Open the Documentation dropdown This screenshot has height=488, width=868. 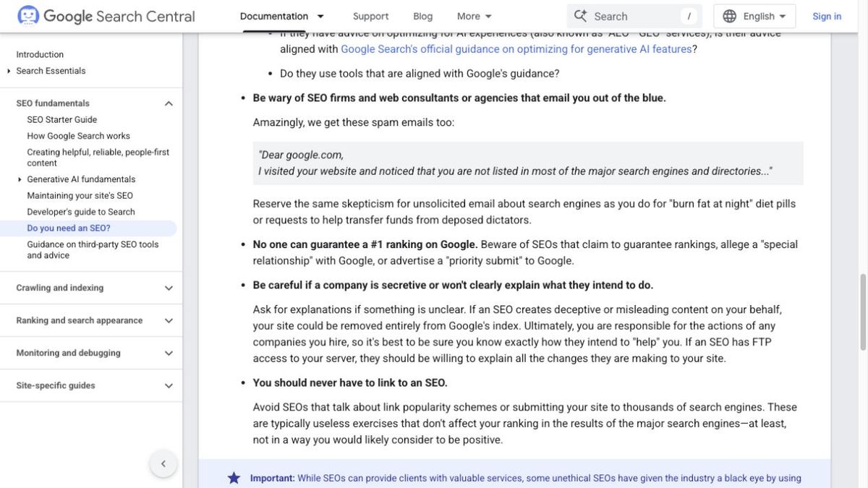tap(283, 16)
